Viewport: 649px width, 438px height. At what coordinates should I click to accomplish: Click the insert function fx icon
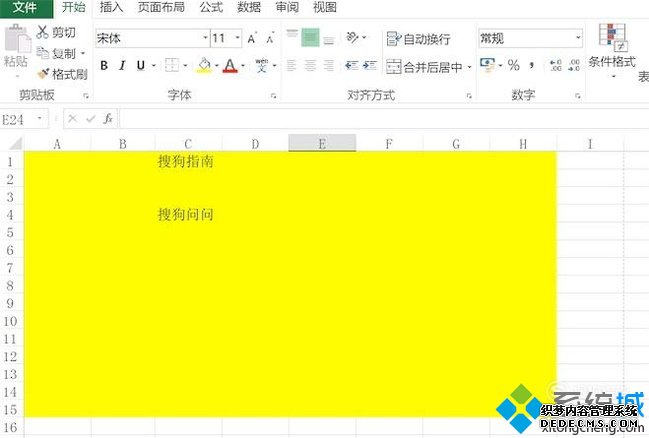pyautogui.click(x=108, y=119)
